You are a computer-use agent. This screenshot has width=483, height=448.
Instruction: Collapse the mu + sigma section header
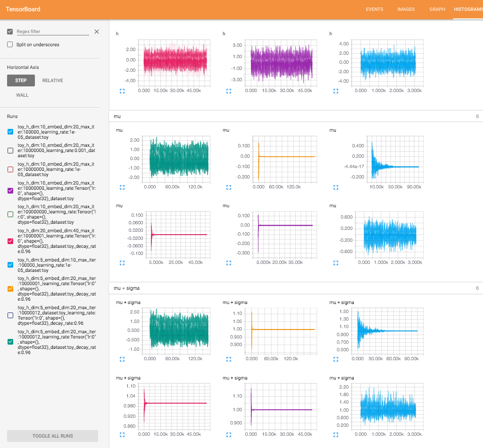tap(296, 288)
